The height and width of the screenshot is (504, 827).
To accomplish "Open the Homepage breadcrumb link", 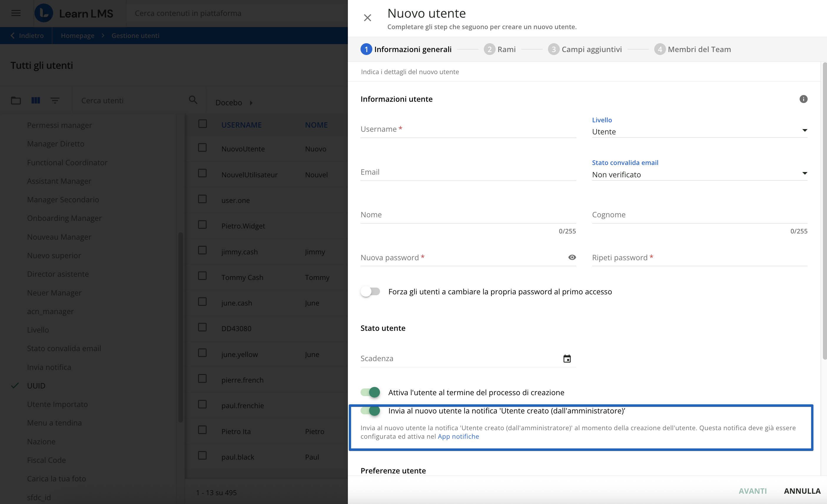I will point(77,35).
